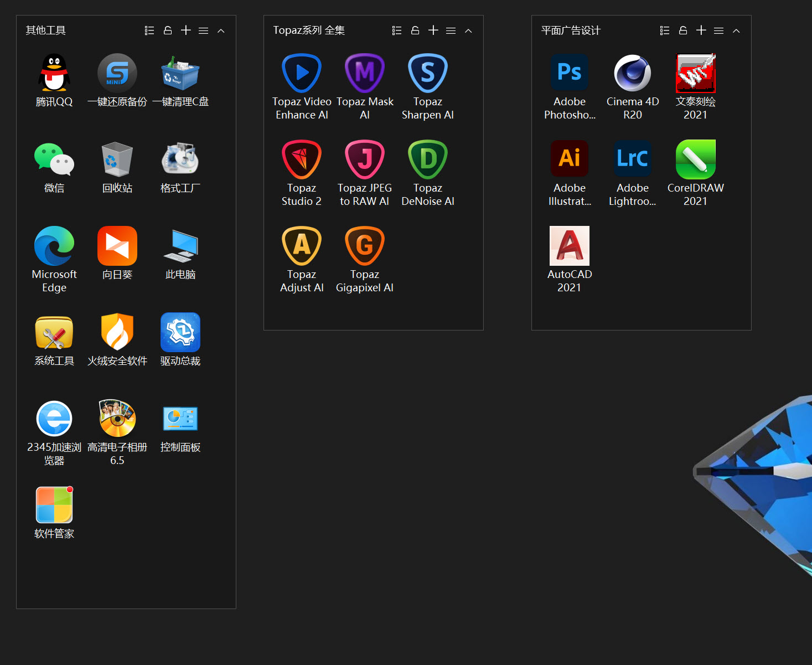Toggle lock on 其他工具 panel
812x665 pixels.
(168, 30)
